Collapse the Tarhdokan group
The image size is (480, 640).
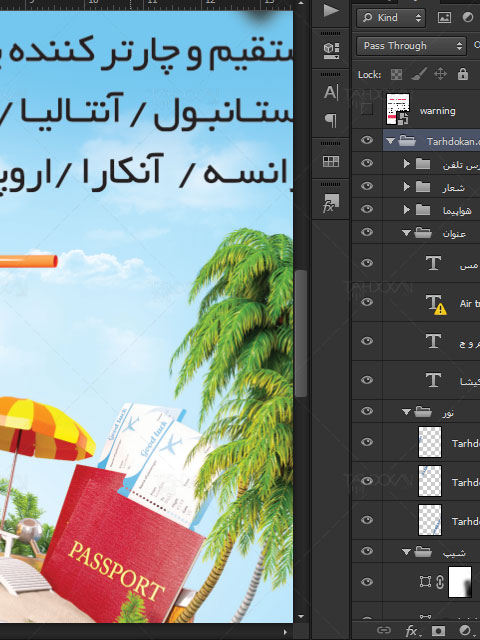390,141
